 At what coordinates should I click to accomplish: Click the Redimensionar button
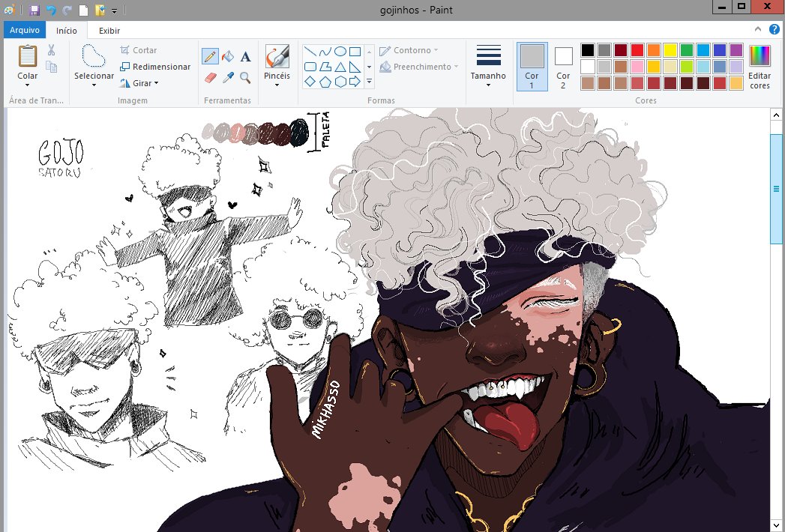point(155,67)
